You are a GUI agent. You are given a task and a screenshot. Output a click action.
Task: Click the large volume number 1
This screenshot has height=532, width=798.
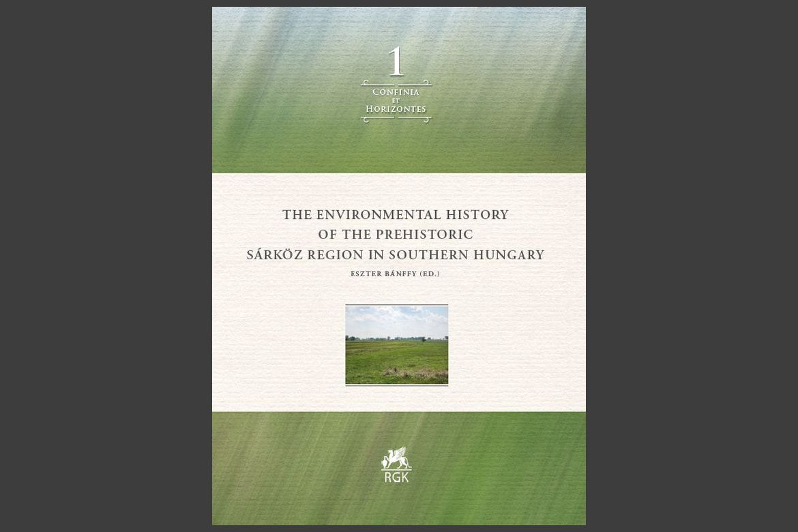click(x=396, y=62)
